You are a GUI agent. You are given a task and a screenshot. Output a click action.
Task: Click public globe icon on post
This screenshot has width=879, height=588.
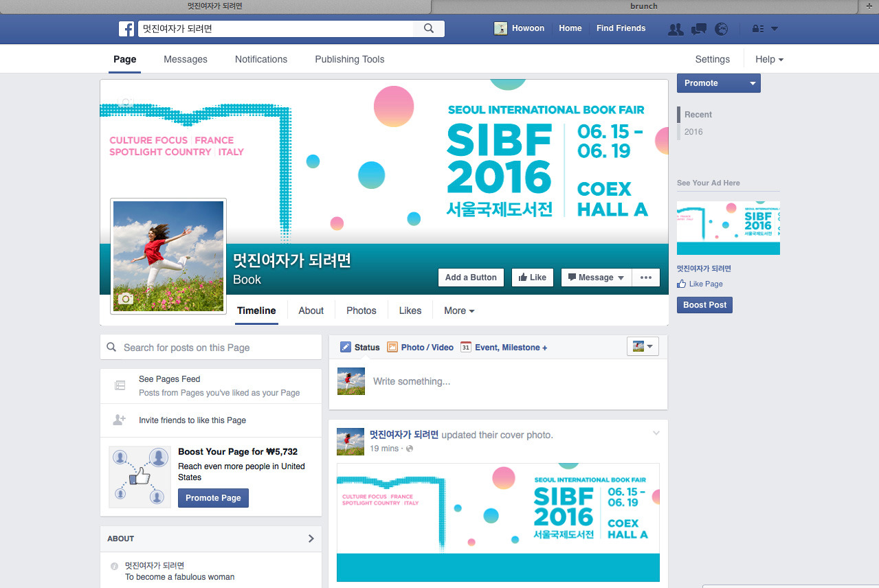[x=410, y=449]
